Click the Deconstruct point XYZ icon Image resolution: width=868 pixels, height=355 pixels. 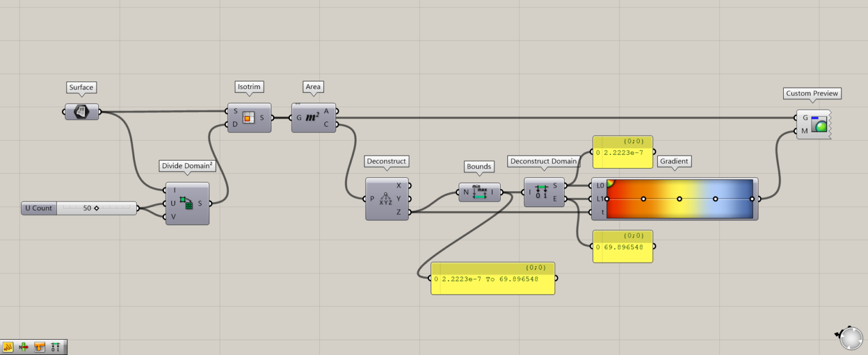pyautogui.click(x=385, y=199)
